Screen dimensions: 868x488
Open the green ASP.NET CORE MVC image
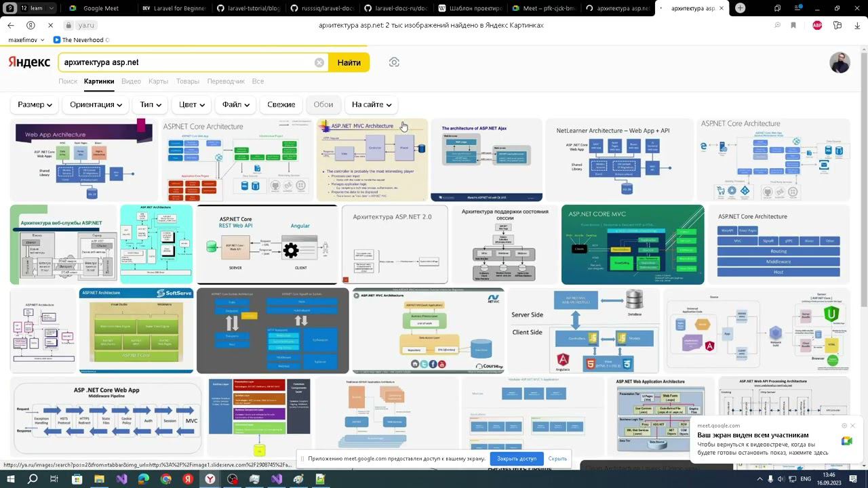coord(633,245)
